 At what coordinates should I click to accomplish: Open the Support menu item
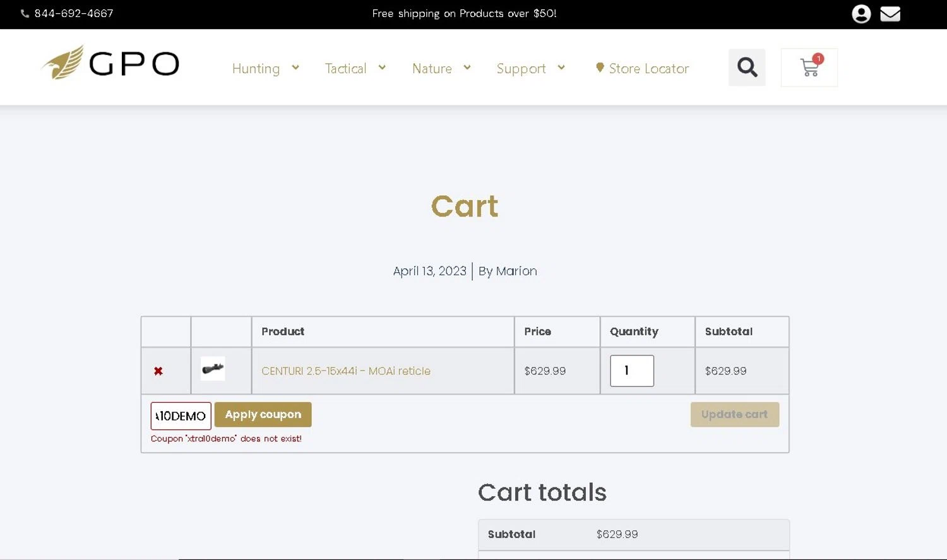pyautogui.click(x=521, y=69)
